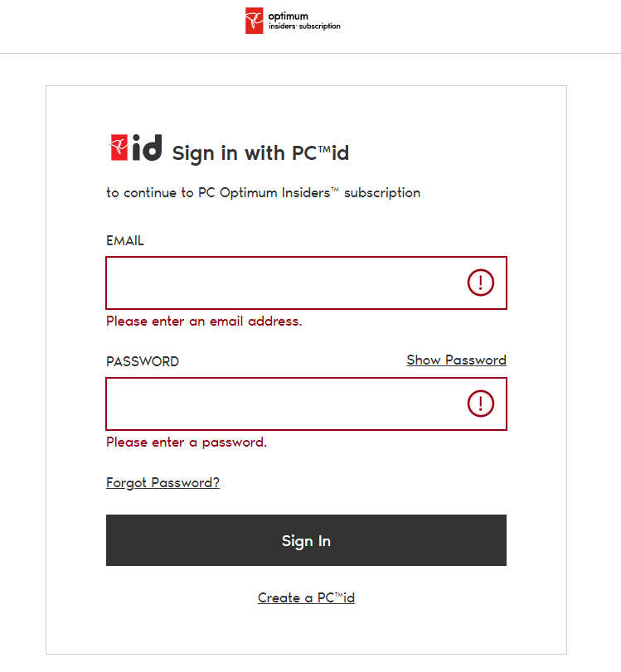This screenshot has width=621, height=672.
Task: Select the EMAIL field label
Action: click(x=124, y=240)
